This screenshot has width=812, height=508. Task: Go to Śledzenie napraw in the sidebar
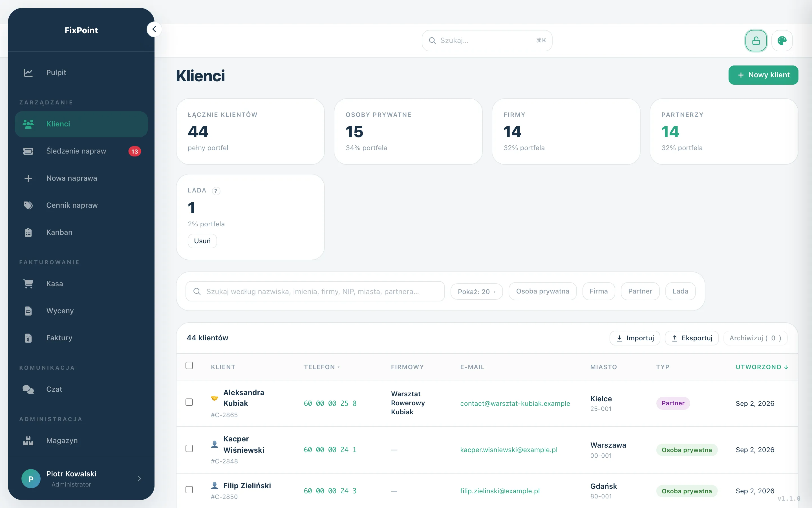pyautogui.click(x=81, y=151)
